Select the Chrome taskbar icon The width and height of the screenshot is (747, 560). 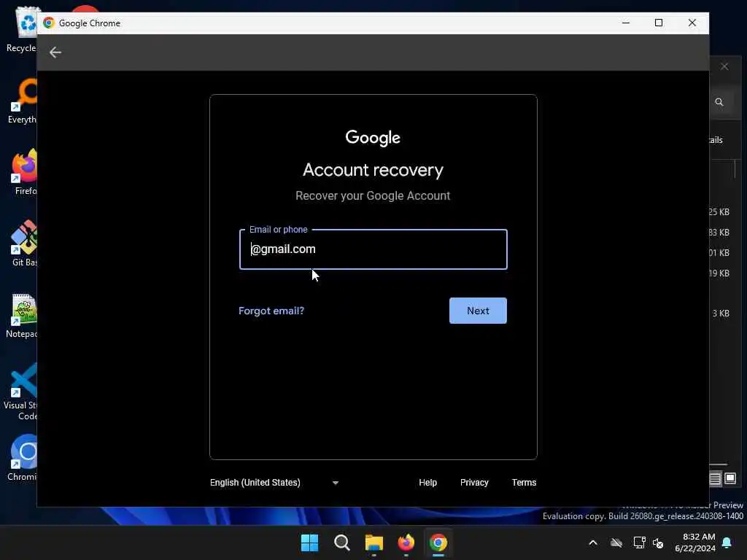point(438,542)
